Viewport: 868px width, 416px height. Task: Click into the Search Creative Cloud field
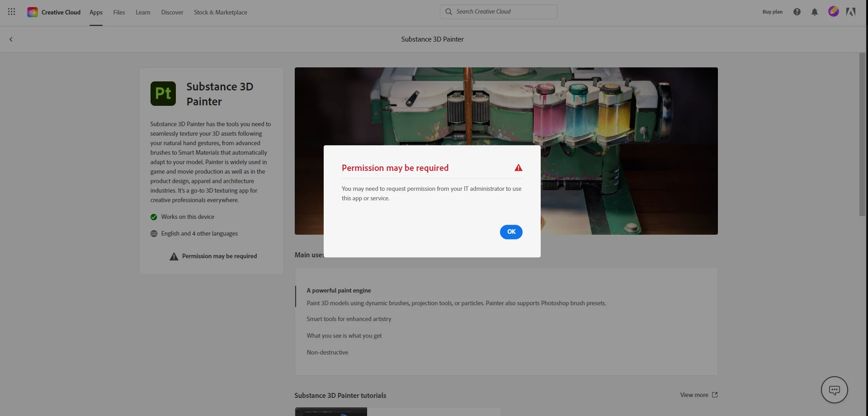tap(499, 12)
